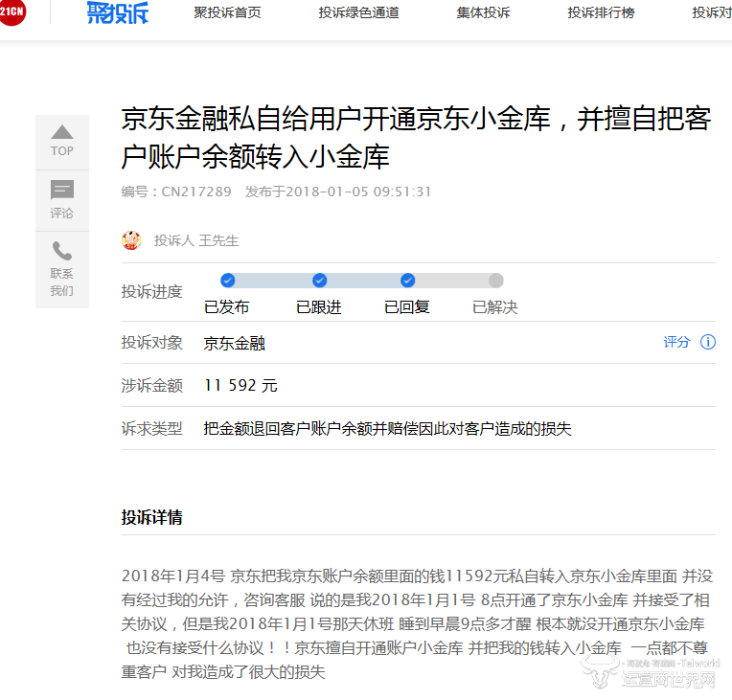Click the 投诉进度 label

(151, 292)
